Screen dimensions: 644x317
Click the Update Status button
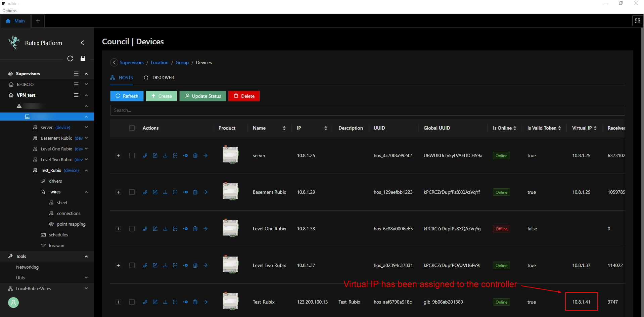203,96
